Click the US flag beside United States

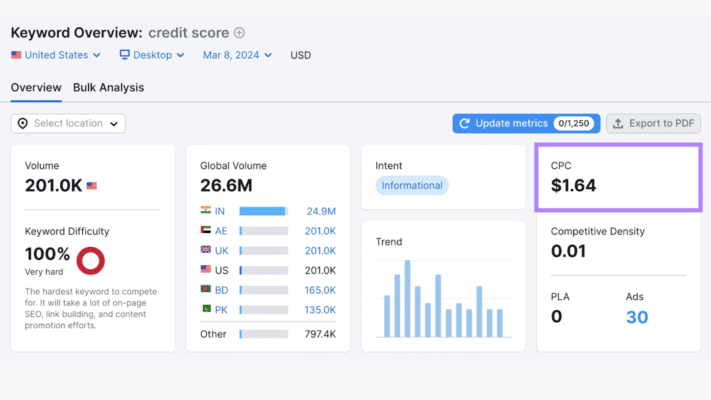(x=16, y=55)
